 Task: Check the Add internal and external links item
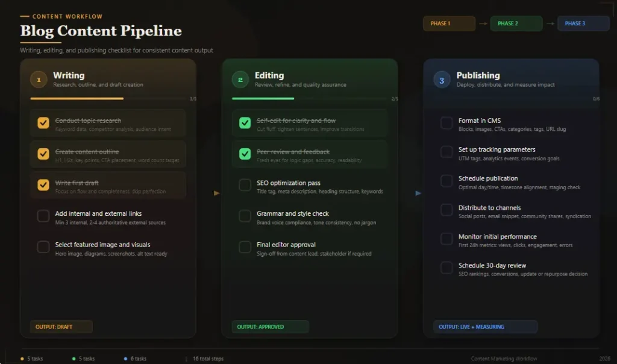coord(43,216)
